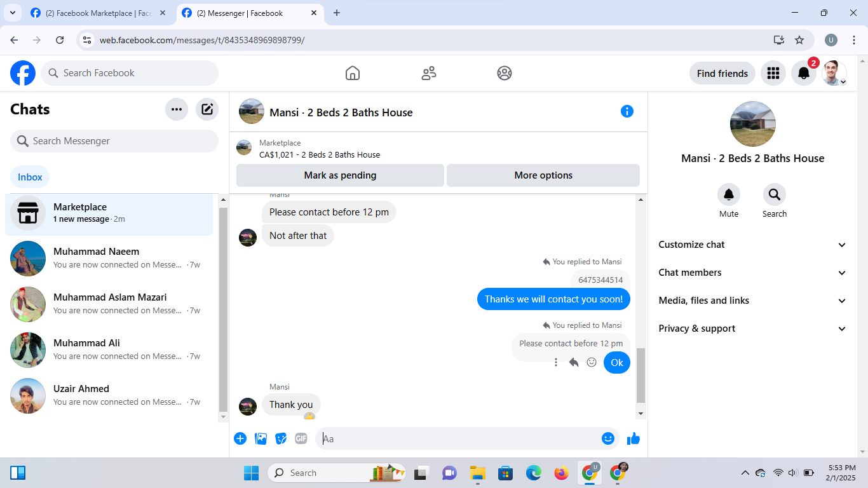Image resolution: width=868 pixels, height=488 pixels.
Task: Click the "Thanks we will contact you soon!" message
Action: [553, 299]
